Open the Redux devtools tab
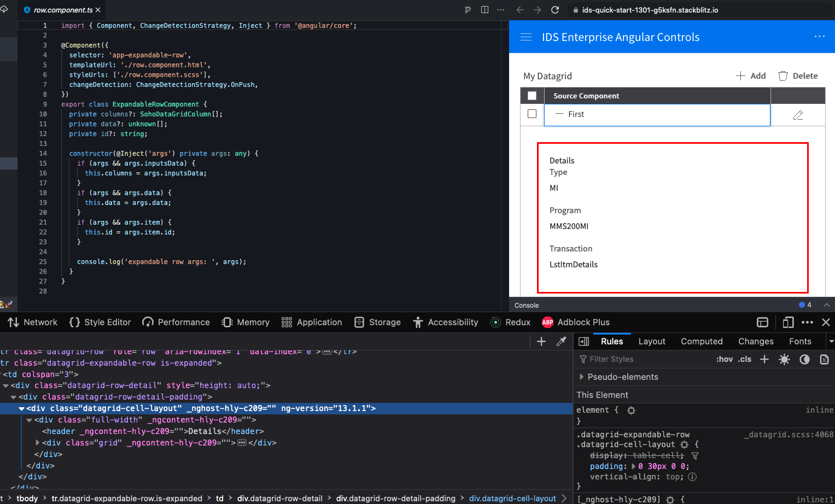 click(x=511, y=323)
